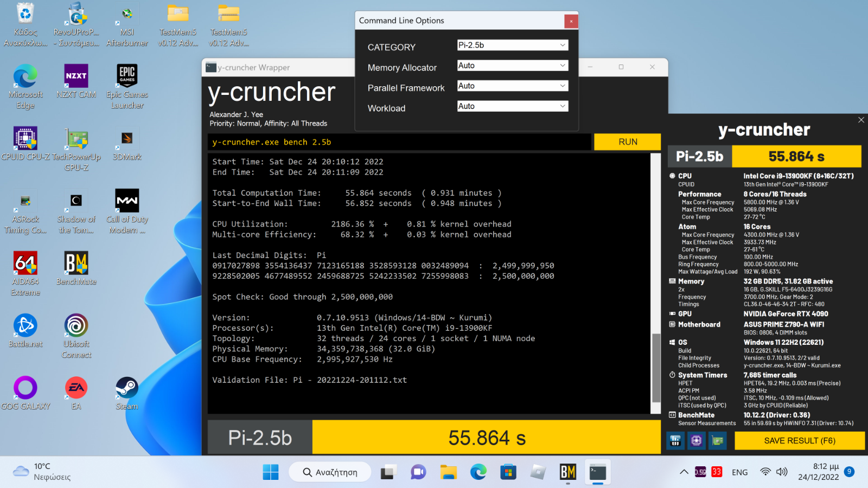Viewport: 868px width, 488px height.
Task: Open Microsoft Store taskbar icon
Action: pyautogui.click(x=508, y=472)
